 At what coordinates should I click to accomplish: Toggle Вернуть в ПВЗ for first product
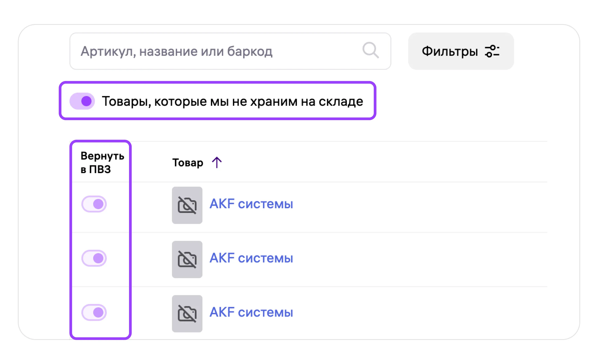point(94,204)
